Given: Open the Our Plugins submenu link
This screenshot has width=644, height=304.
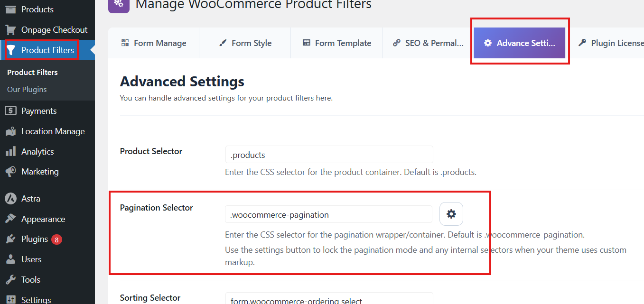Looking at the screenshot, I should coord(27,90).
